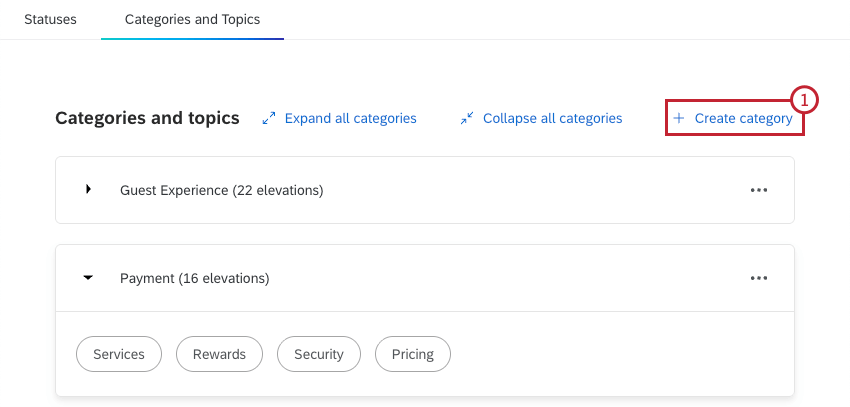Select the Services topic chip
This screenshot has width=850, height=407.
(119, 354)
